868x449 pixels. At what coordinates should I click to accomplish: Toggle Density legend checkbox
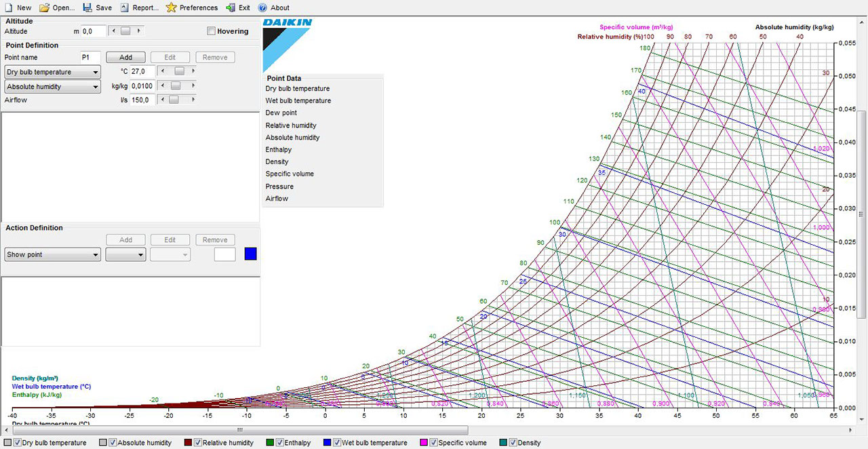coord(513,443)
